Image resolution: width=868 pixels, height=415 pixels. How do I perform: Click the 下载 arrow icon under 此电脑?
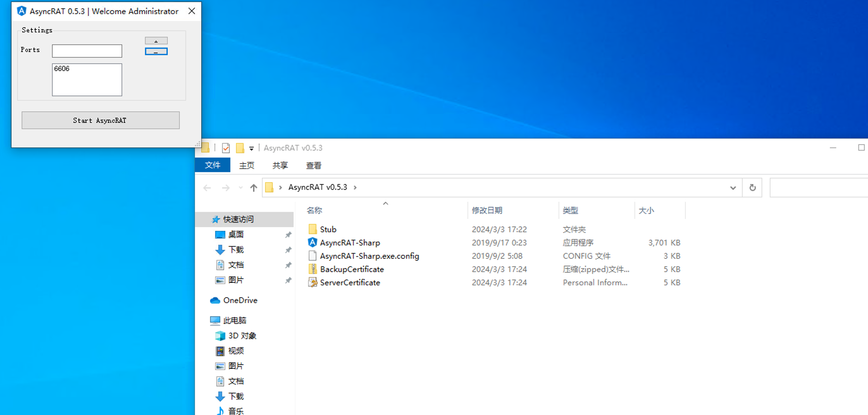[220, 396]
